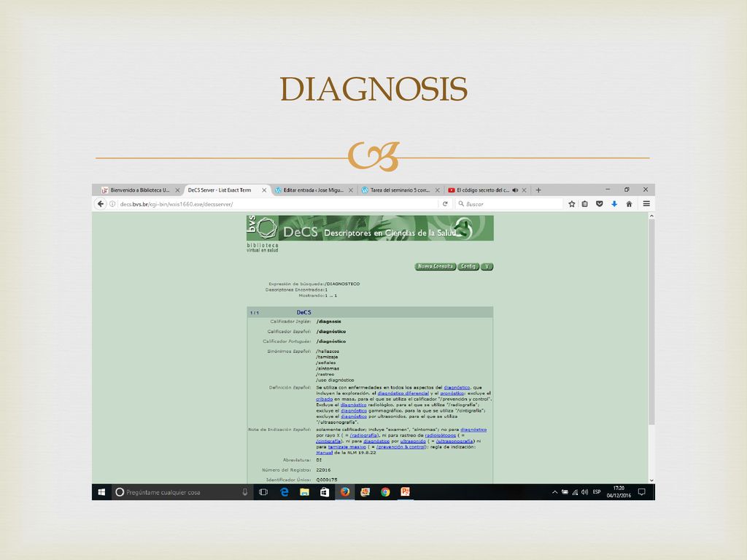747x560 pixels.
Task: Follow the diagnóstico diferencial link
Action: coord(403,393)
